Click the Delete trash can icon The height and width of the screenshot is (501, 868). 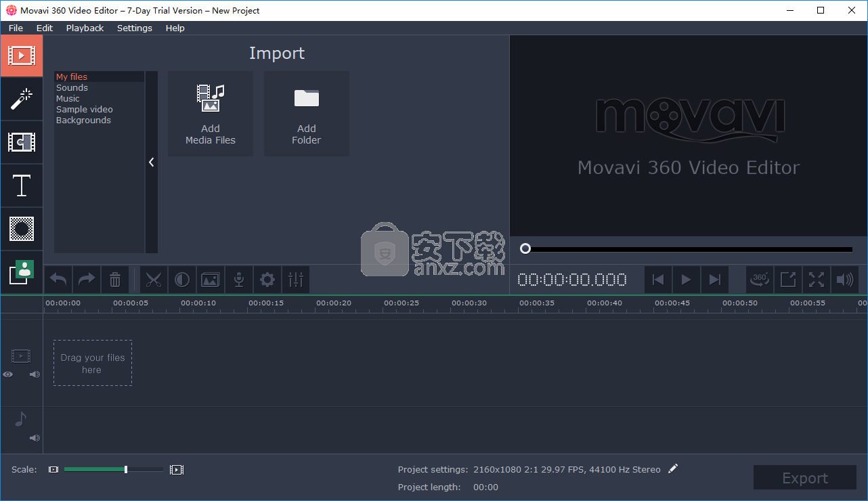tap(115, 280)
